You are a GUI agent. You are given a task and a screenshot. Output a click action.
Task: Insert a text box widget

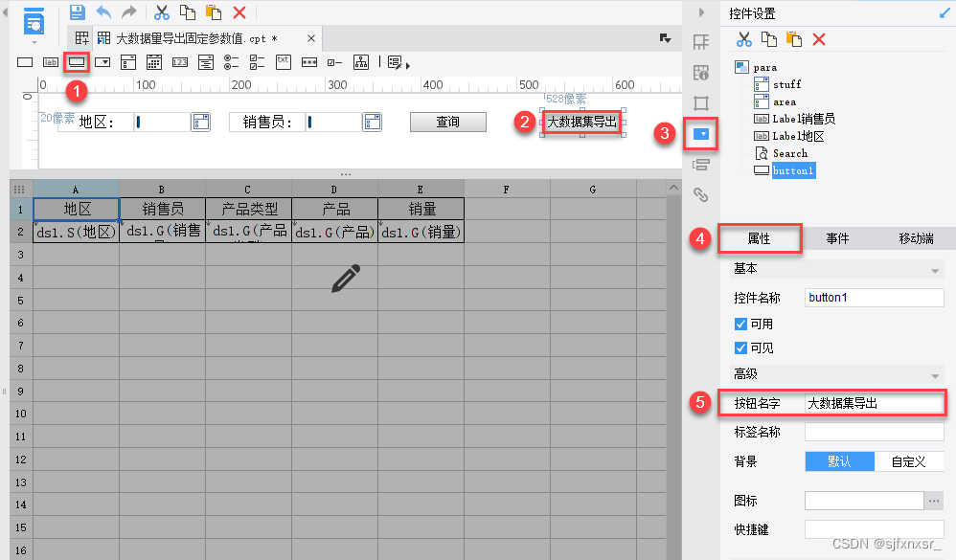(x=25, y=62)
